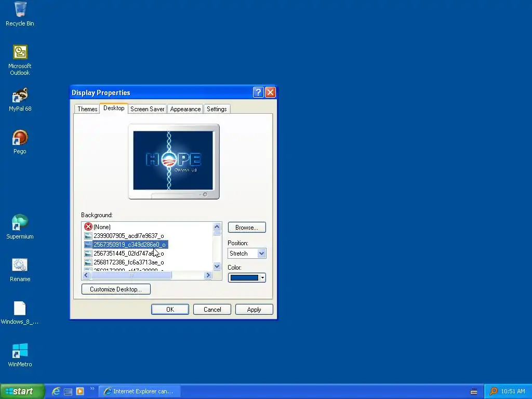Open the Settings tab
The width and height of the screenshot is (532, 399).
tap(217, 109)
